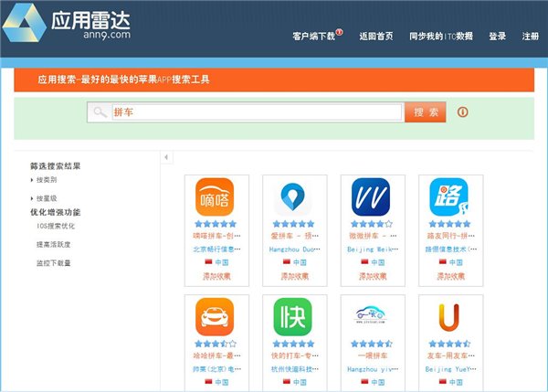Go to 返回首页
Image resolution: width=548 pixels, height=392 pixels.
(x=376, y=36)
